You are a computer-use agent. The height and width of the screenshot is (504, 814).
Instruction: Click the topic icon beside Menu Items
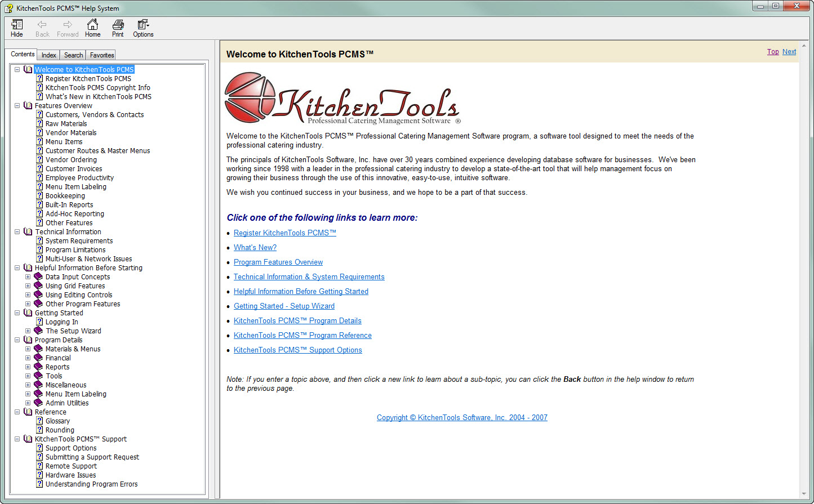[x=40, y=141]
